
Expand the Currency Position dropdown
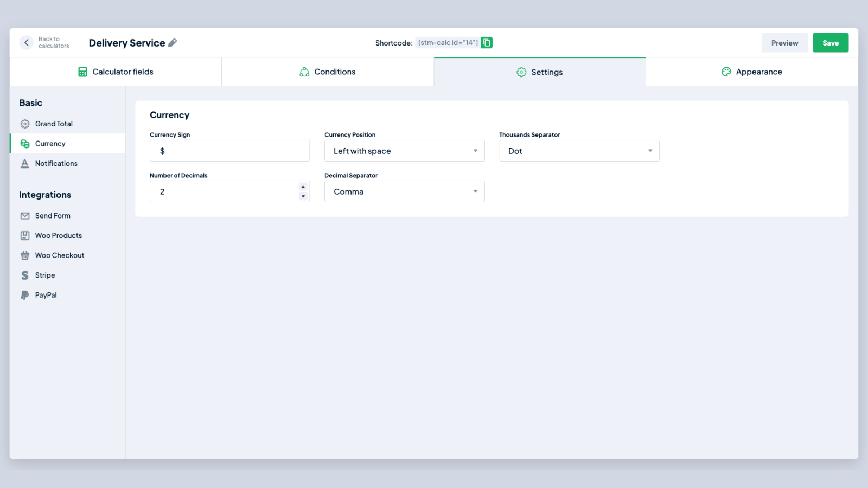tap(404, 151)
